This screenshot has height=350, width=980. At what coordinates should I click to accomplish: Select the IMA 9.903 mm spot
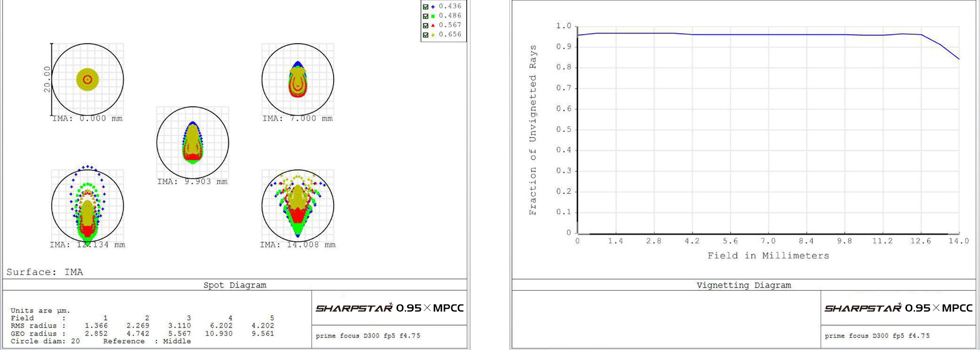(x=192, y=142)
